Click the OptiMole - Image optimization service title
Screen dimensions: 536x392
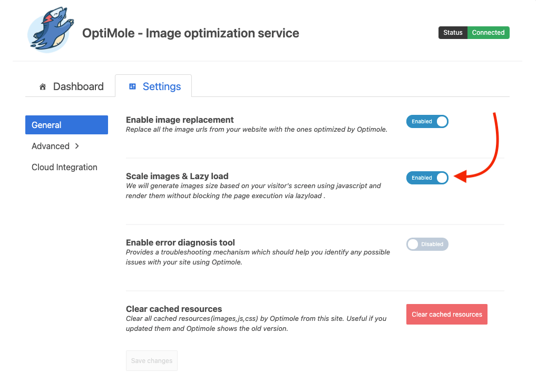[x=191, y=34]
